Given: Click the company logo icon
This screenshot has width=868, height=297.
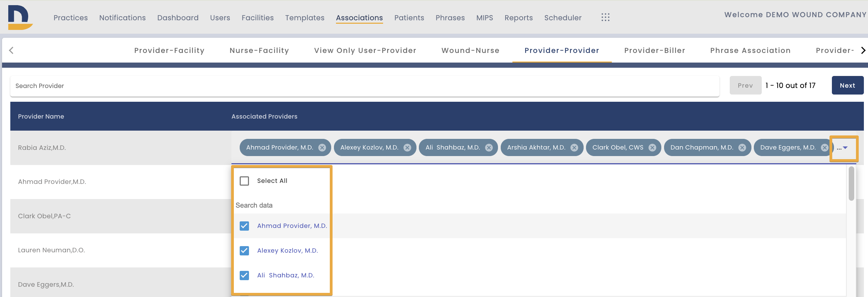Looking at the screenshot, I should click(x=20, y=18).
